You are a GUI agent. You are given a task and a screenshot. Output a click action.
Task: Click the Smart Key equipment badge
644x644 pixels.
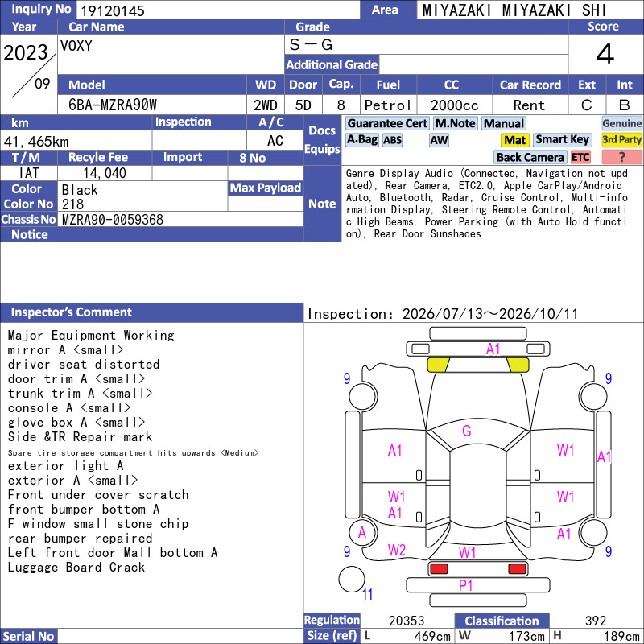click(x=562, y=139)
